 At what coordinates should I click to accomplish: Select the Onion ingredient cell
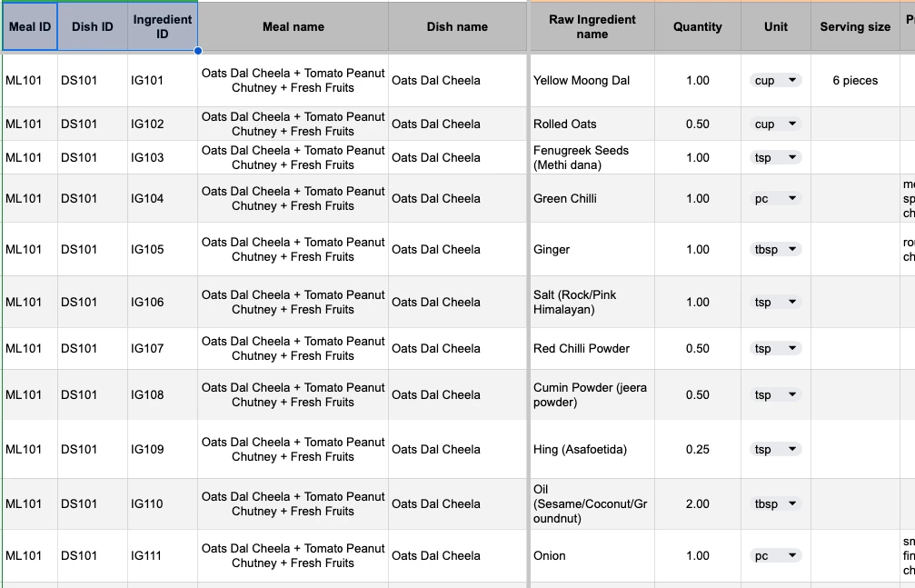[x=592, y=556]
